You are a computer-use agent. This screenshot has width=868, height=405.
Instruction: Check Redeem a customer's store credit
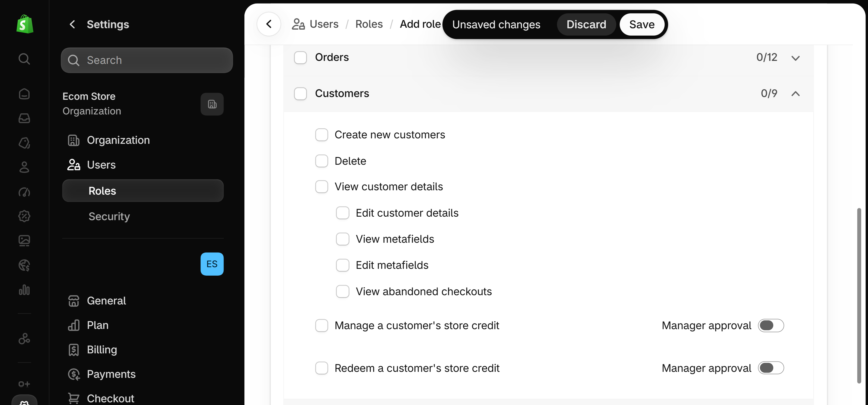point(322,368)
